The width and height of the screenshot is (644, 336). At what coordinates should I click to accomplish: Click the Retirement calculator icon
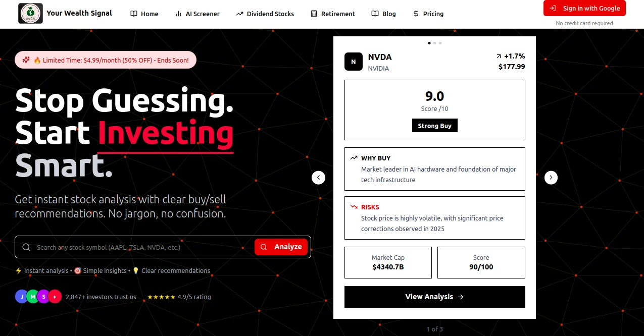coord(314,14)
